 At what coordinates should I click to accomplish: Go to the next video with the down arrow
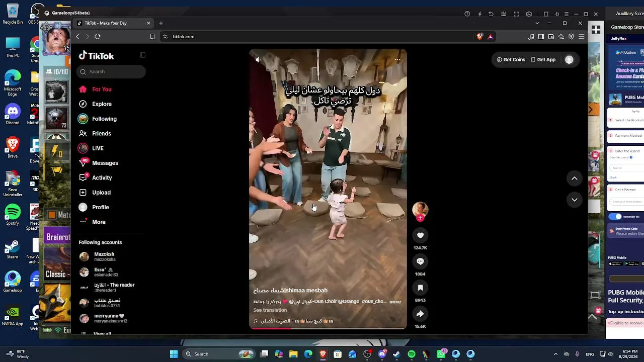pos(574,200)
